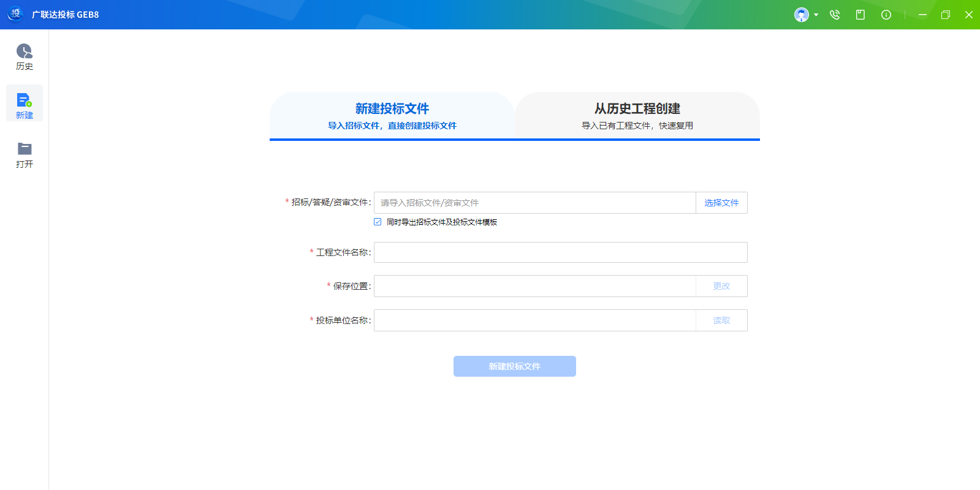This screenshot has width=980, height=490.
Task: Open the phone support icon
Action: (835, 15)
